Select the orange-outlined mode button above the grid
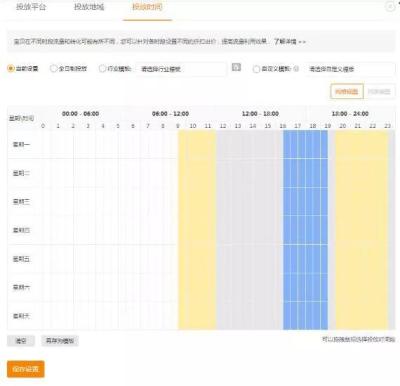 (347, 91)
